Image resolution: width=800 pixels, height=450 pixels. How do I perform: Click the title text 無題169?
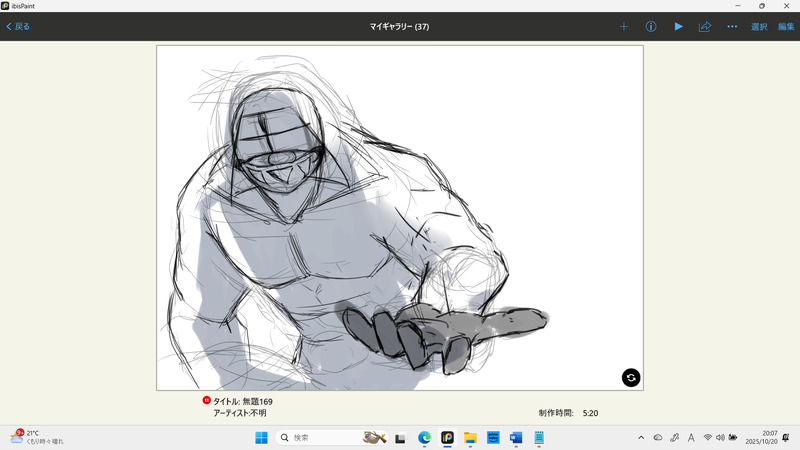pyautogui.click(x=257, y=402)
